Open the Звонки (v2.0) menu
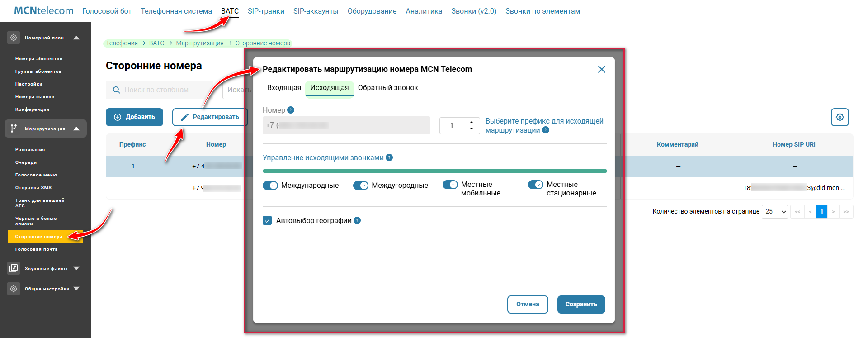Viewport: 868px width, 338px height. point(474,11)
